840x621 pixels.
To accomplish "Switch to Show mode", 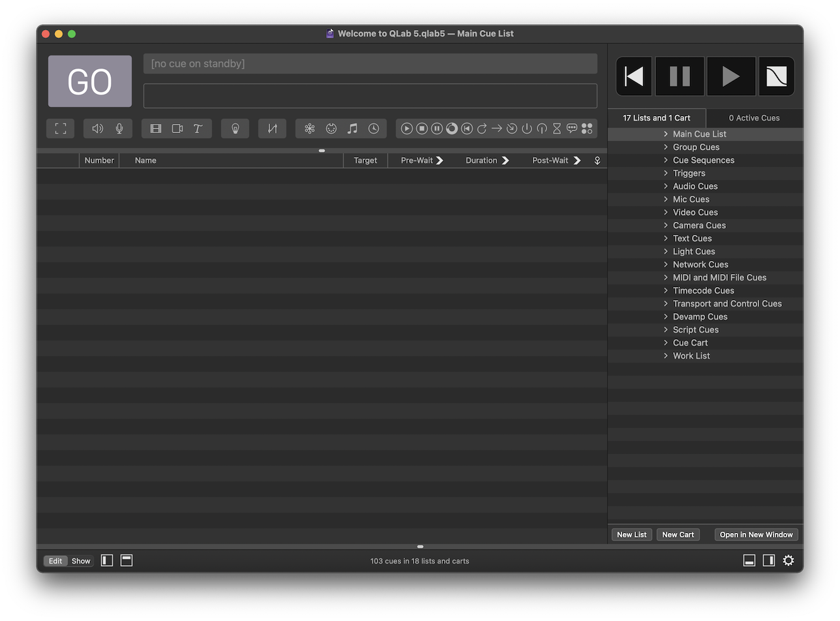I will pos(80,560).
